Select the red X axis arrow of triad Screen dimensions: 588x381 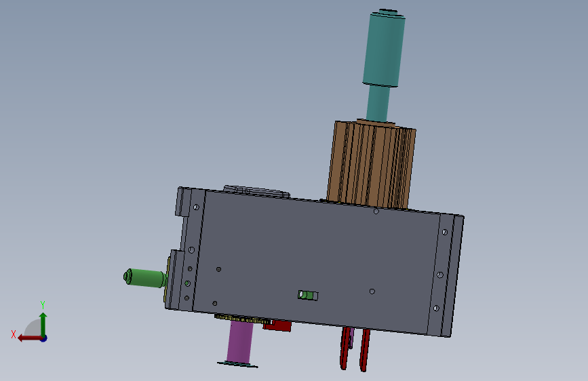(x=29, y=338)
